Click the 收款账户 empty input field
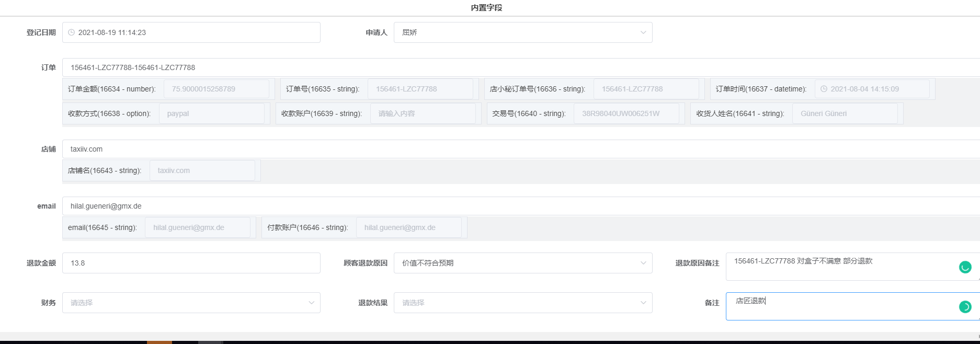The image size is (980, 344). (x=423, y=113)
